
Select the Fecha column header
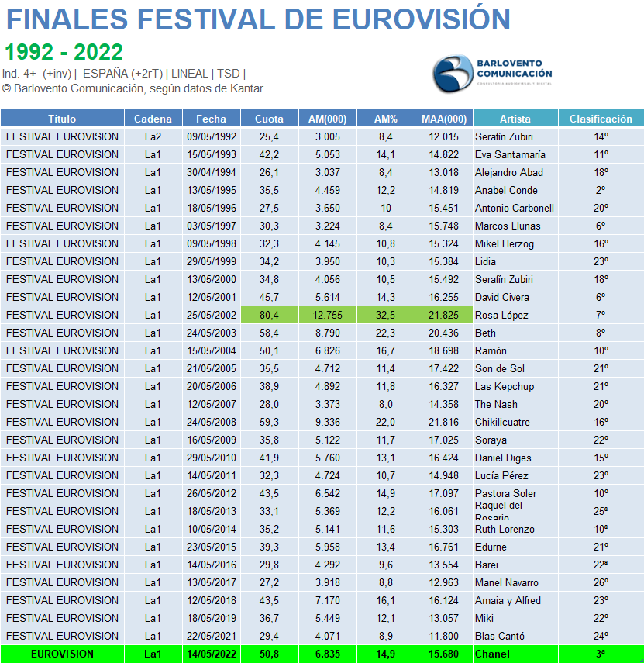(211, 119)
